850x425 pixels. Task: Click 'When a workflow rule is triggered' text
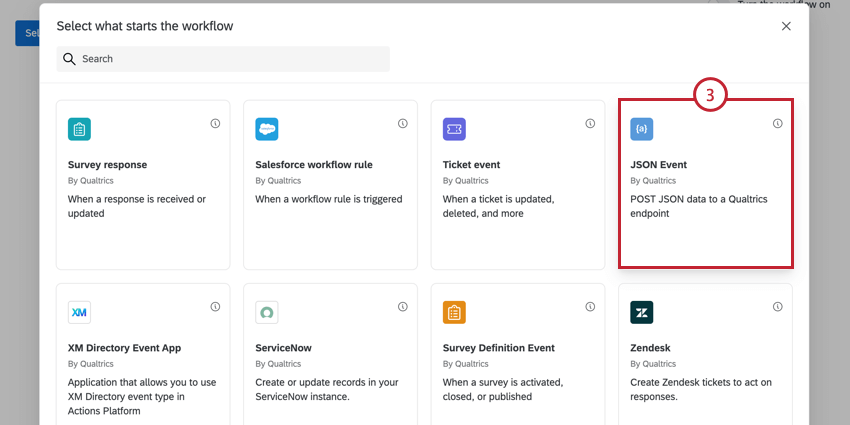tap(329, 199)
